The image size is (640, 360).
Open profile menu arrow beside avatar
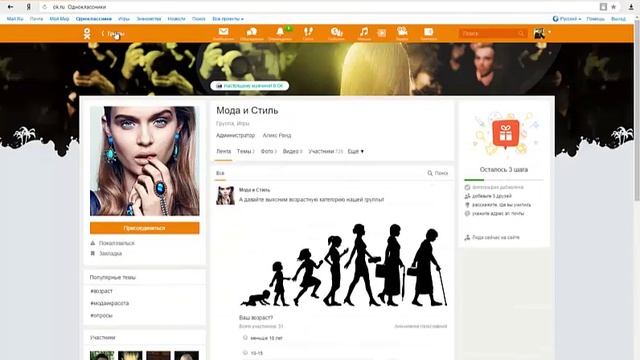click(549, 32)
